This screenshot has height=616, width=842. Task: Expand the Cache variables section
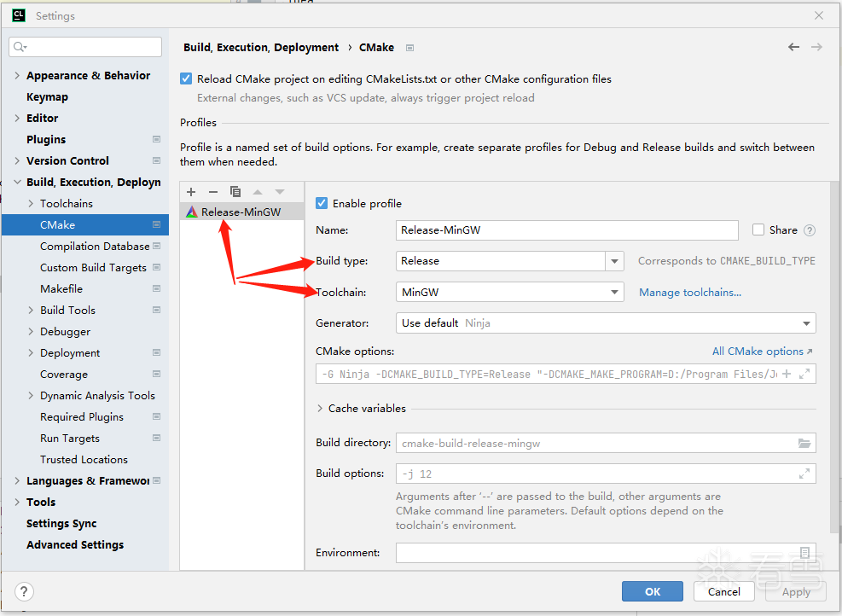[x=321, y=409]
